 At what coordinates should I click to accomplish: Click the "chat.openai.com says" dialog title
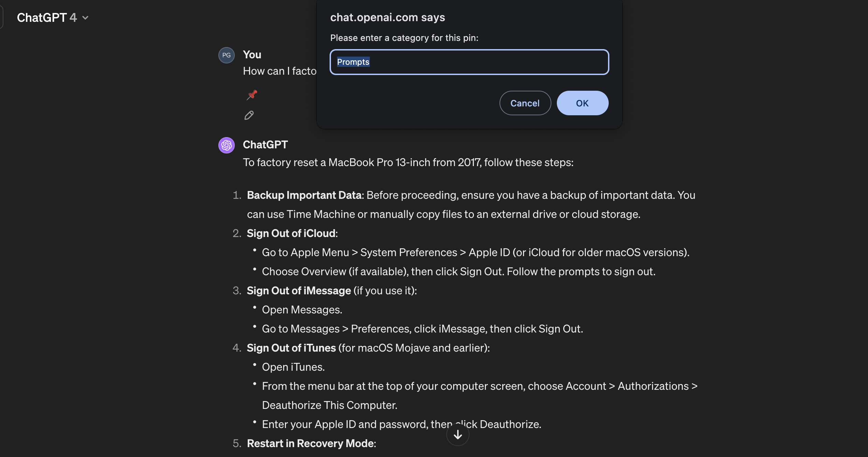tap(387, 17)
